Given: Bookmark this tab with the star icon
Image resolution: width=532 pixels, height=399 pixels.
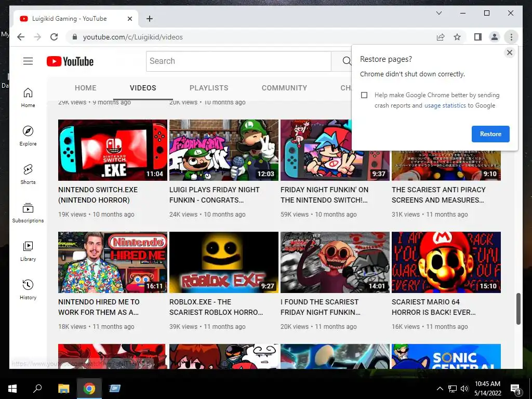Looking at the screenshot, I should click(x=457, y=37).
